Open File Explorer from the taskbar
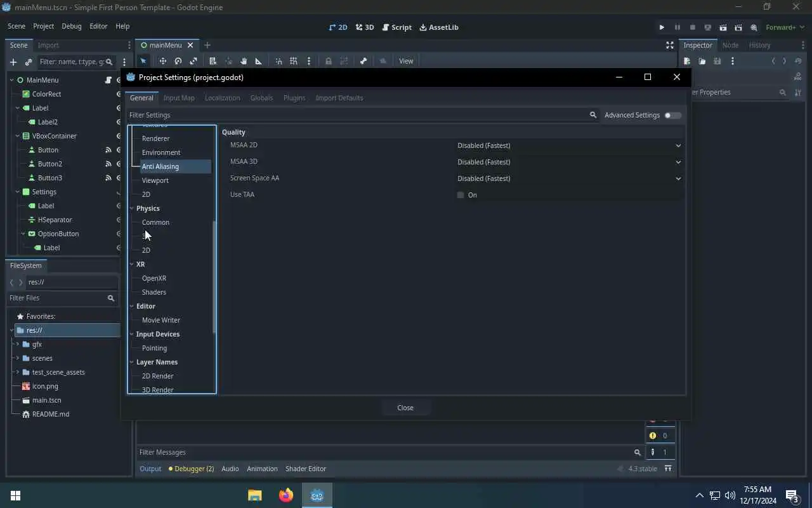812x508 pixels. click(x=254, y=495)
